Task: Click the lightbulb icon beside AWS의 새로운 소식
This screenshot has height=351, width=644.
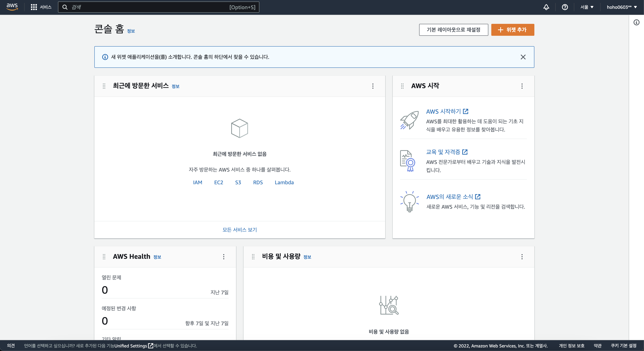Action: pos(409,201)
